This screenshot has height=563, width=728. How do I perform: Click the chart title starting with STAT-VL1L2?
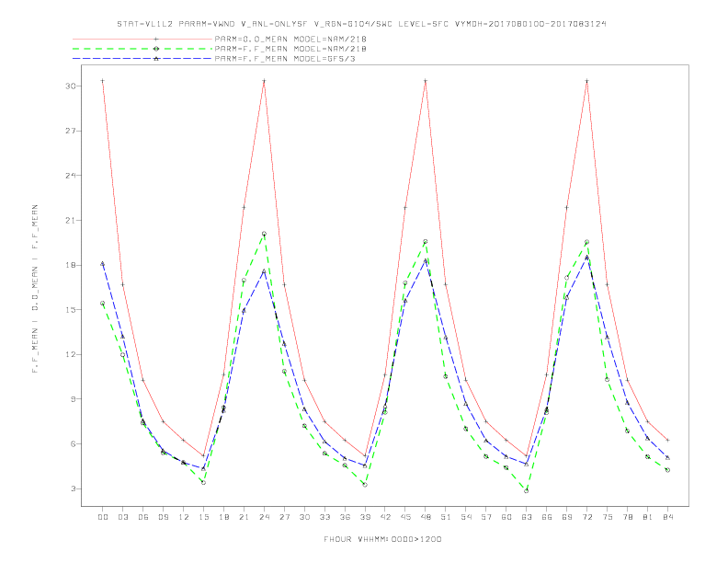click(x=361, y=24)
